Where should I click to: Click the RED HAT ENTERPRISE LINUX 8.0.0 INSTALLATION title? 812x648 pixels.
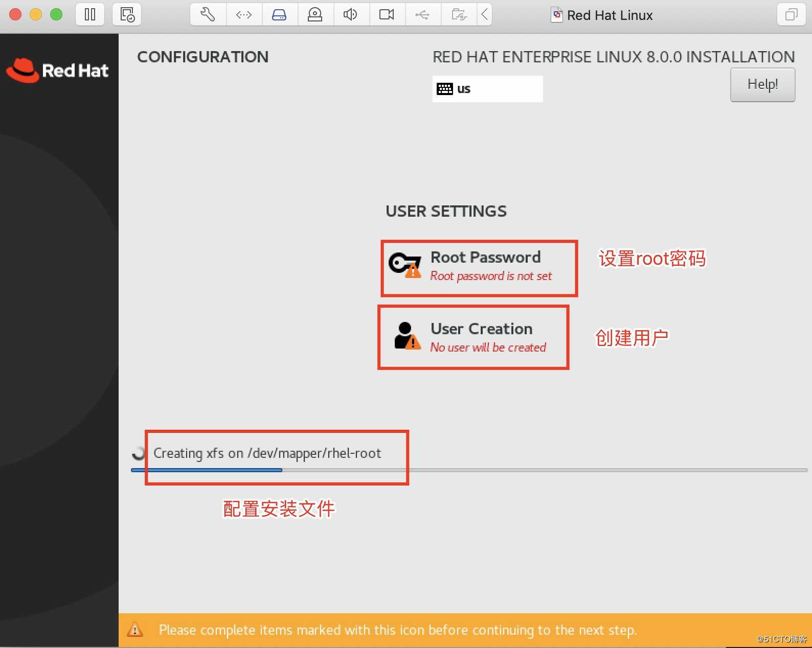click(614, 57)
